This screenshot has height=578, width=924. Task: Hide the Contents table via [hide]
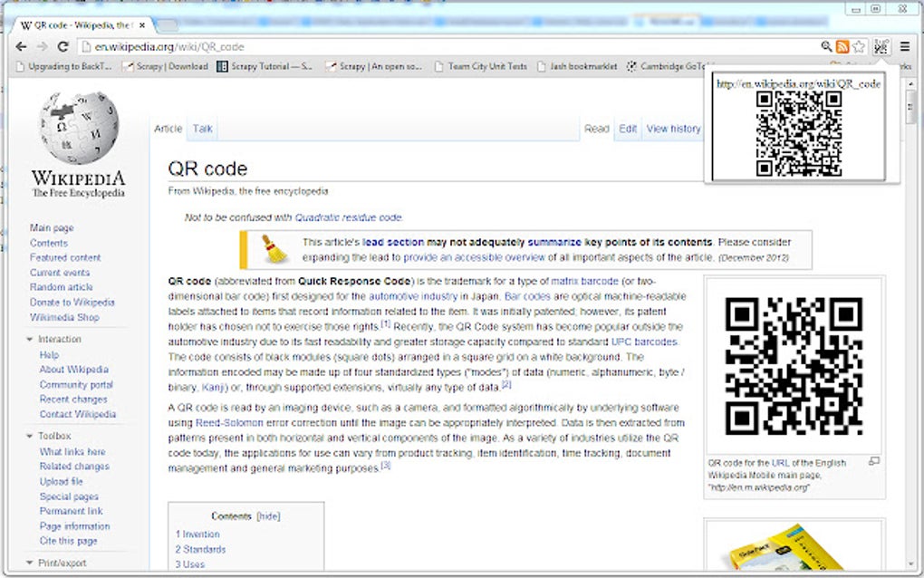268,516
